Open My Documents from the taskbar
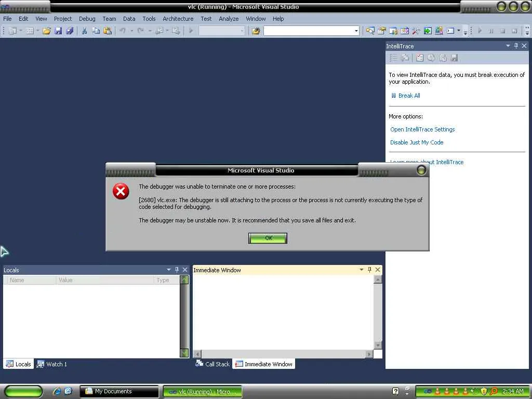 pos(119,392)
